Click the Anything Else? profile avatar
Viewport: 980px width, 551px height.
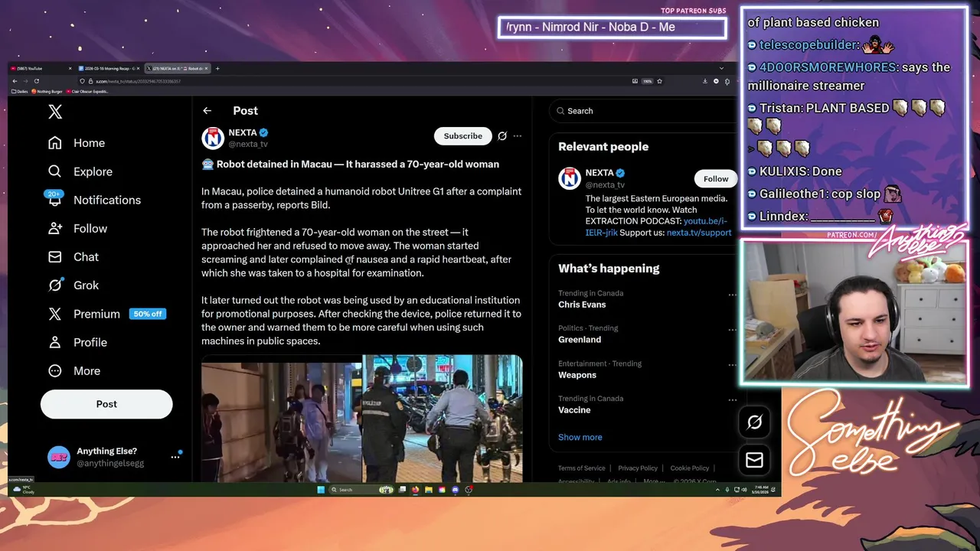(59, 457)
